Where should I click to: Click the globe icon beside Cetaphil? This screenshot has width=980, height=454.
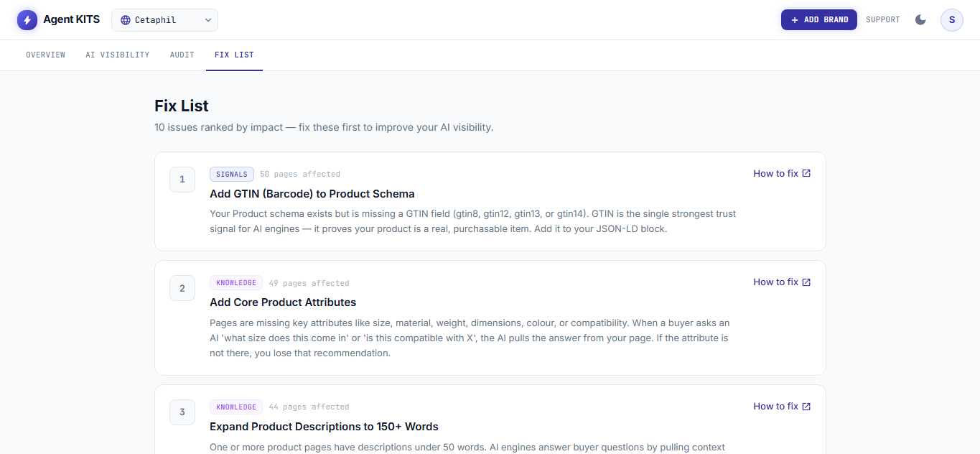pyautogui.click(x=126, y=20)
